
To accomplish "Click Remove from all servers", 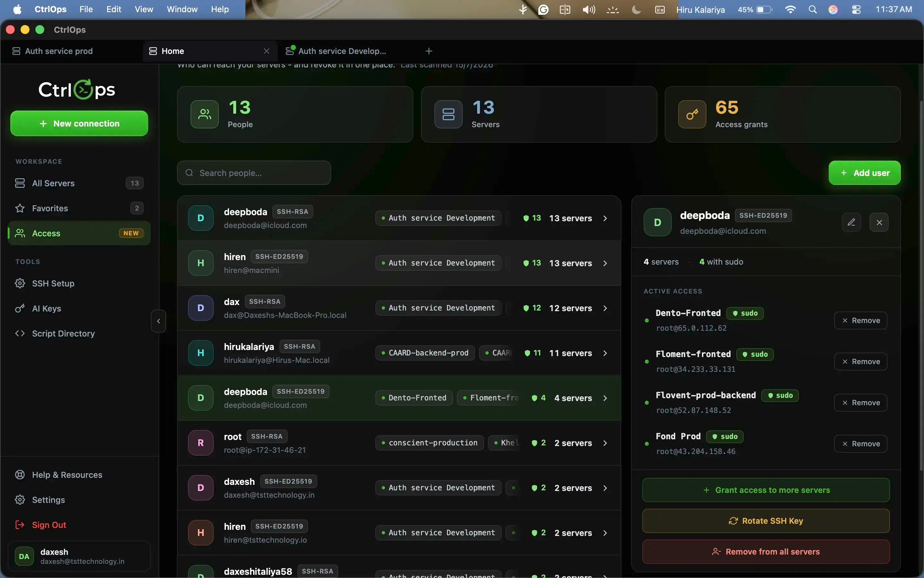I will pyautogui.click(x=766, y=552).
